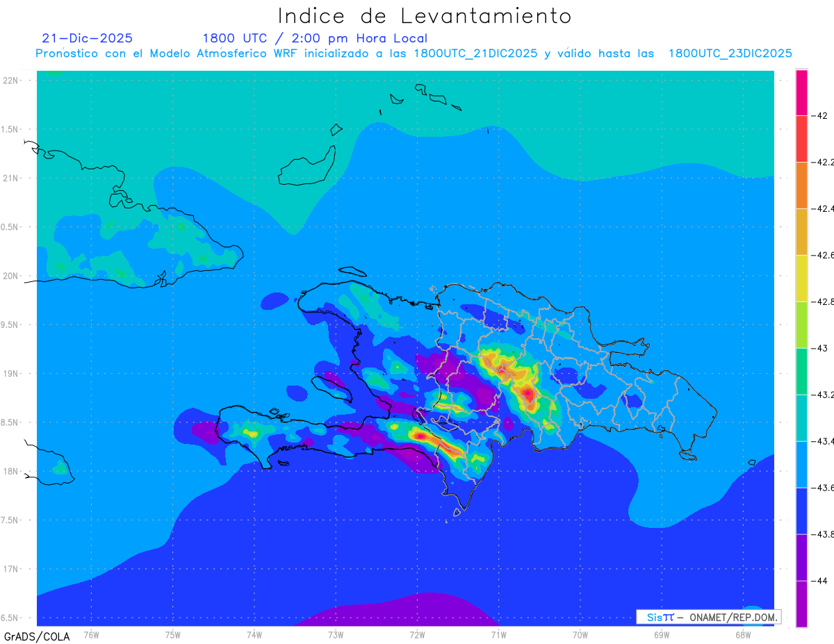Pick the light blue swatch between -43.4 and -43.6
Screen dimensions: 834x644
coord(801,465)
